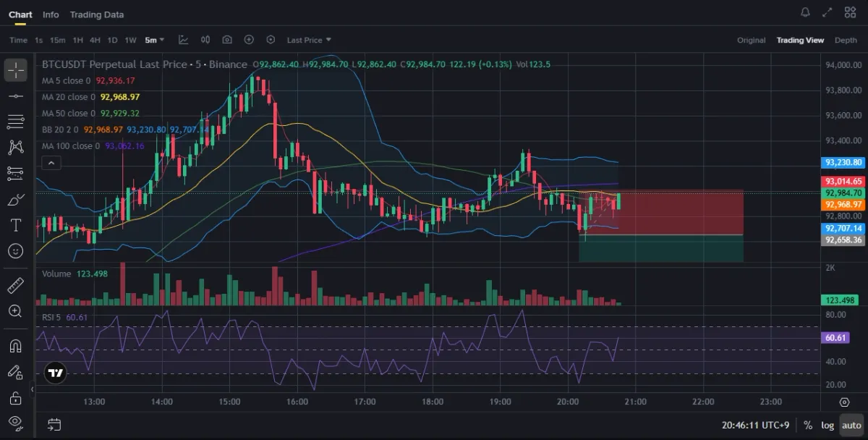868x440 pixels.
Task: Toggle lock all drawing tools
Action: pos(16,397)
